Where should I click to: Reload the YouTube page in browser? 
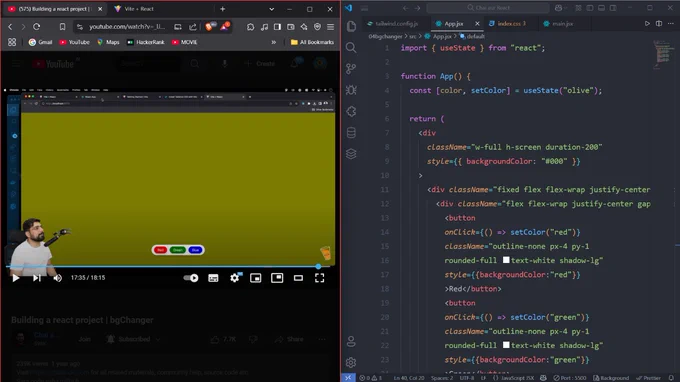(x=36, y=27)
